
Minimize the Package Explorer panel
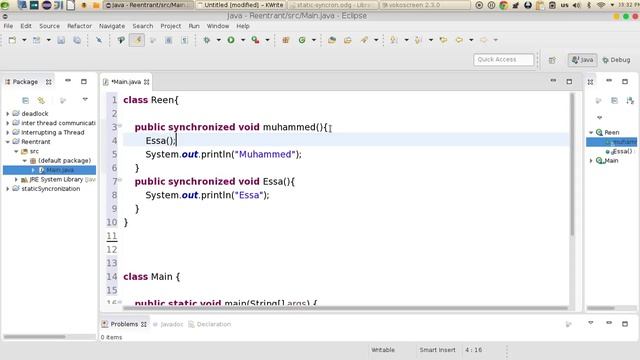(68, 81)
